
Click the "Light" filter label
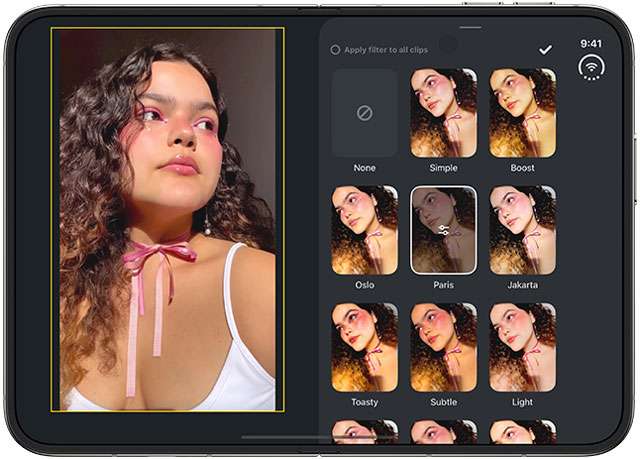[522, 402]
